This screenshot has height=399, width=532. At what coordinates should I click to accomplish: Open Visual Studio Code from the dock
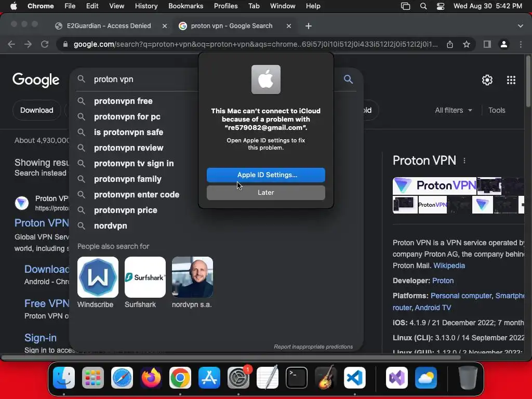click(355, 378)
